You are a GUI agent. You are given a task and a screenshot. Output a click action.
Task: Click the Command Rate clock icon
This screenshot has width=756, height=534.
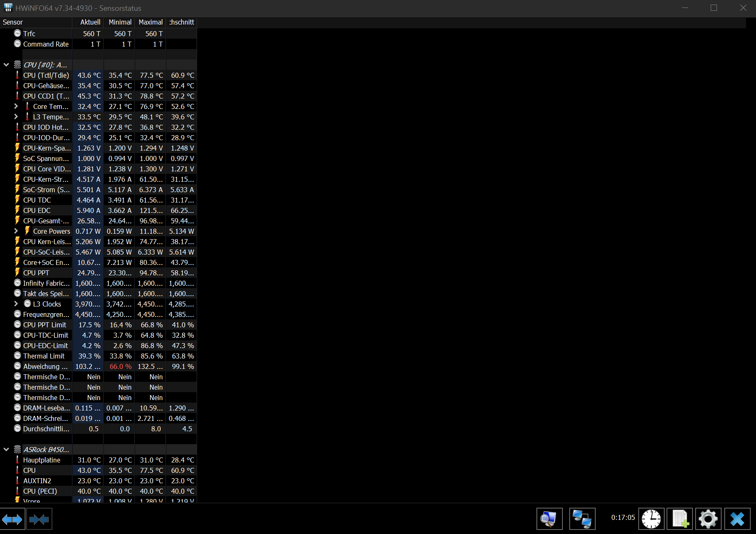point(17,44)
